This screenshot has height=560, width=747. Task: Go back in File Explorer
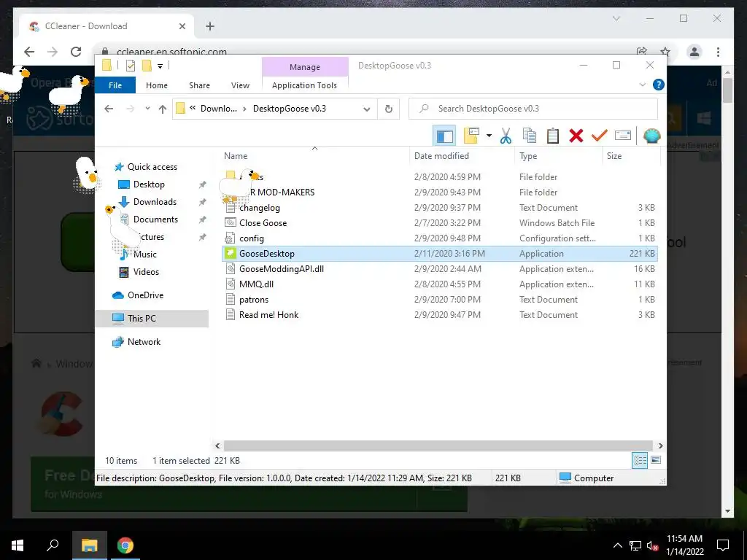click(x=109, y=109)
